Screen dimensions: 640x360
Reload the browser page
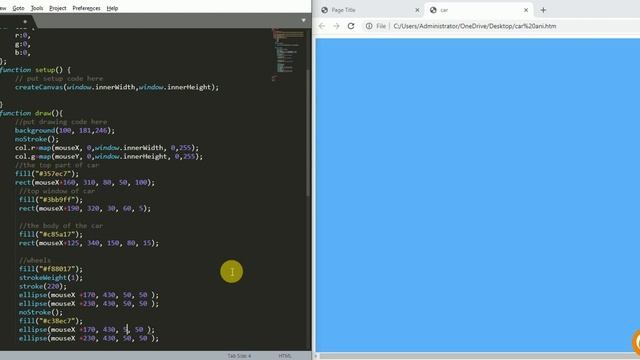351,26
